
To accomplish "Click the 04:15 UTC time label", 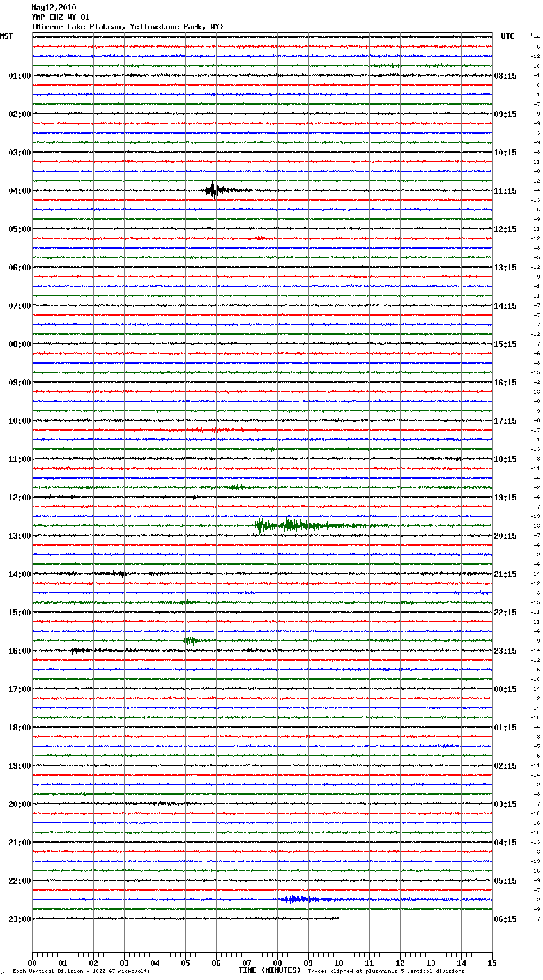I will point(505,843).
